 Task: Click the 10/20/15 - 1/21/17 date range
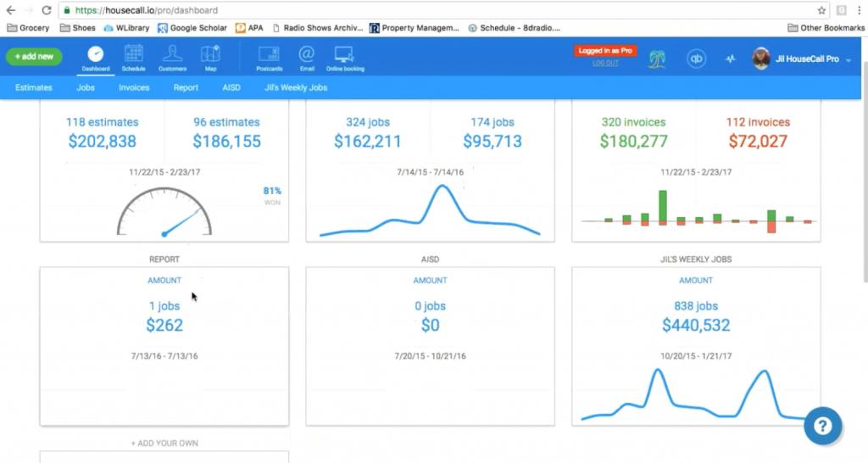(x=696, y=356)
